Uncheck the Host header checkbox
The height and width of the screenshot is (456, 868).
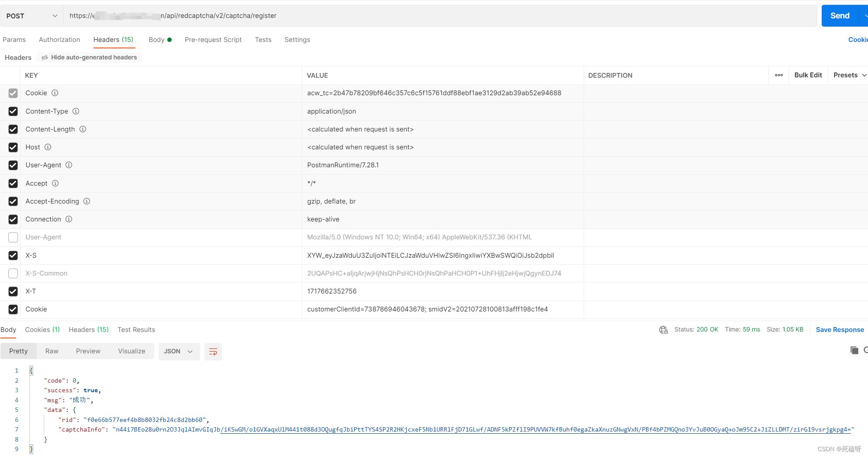(13, 147)
